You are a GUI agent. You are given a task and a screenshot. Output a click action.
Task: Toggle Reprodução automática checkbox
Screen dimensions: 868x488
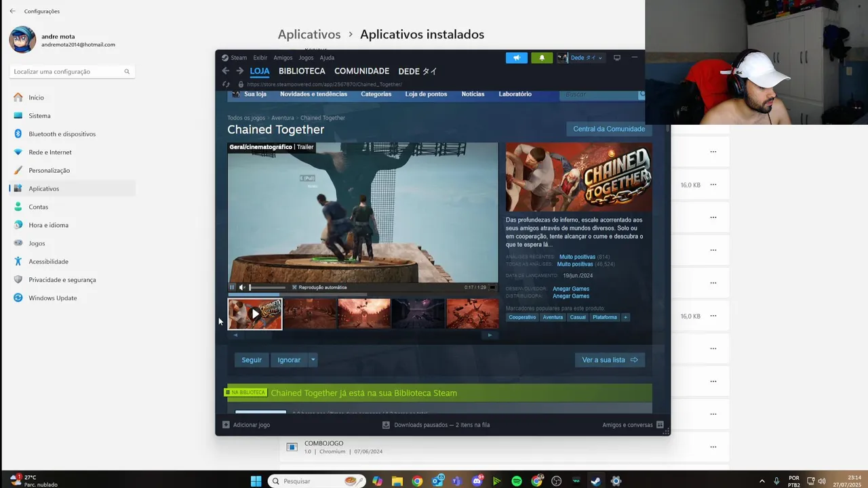click(x=294, y=287)
